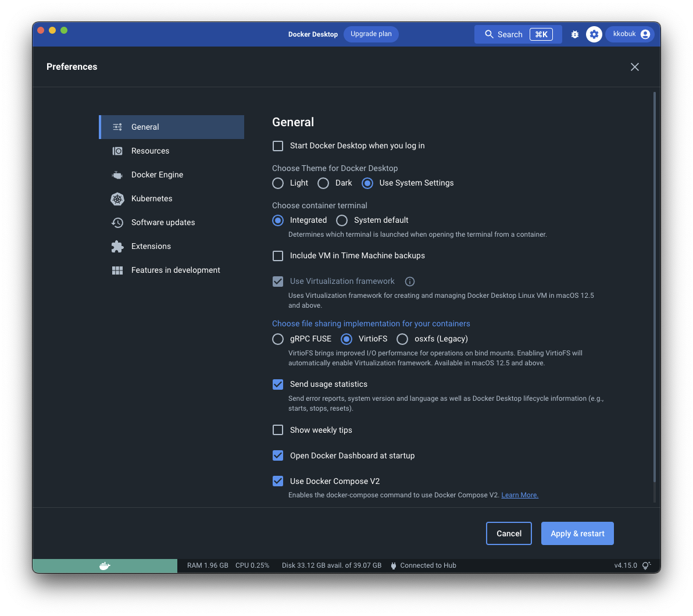The image size is (693, 616).
Task: Select osxfs (Legacy) file sharing option
Action: pyautogui.click(x=402, y=339)
